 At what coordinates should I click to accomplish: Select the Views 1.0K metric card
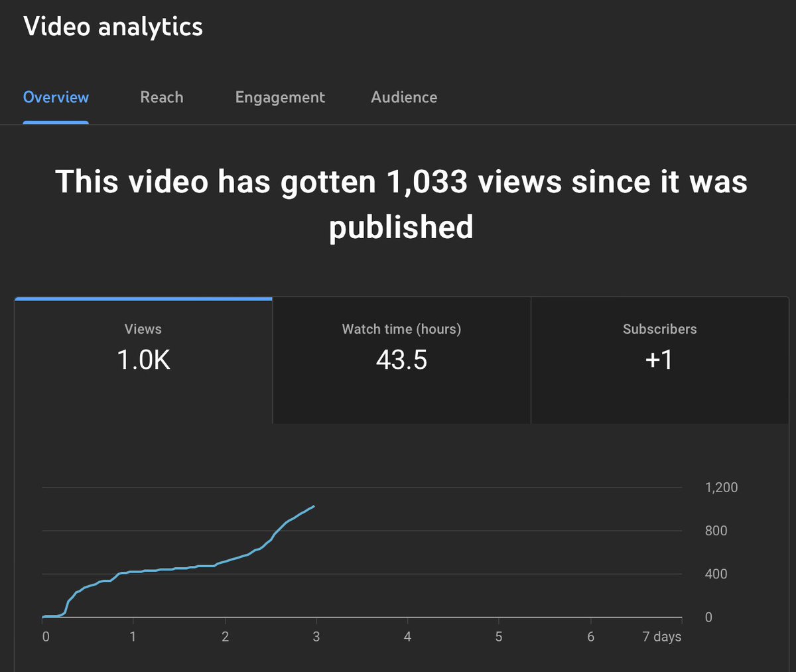pos(143,361)
